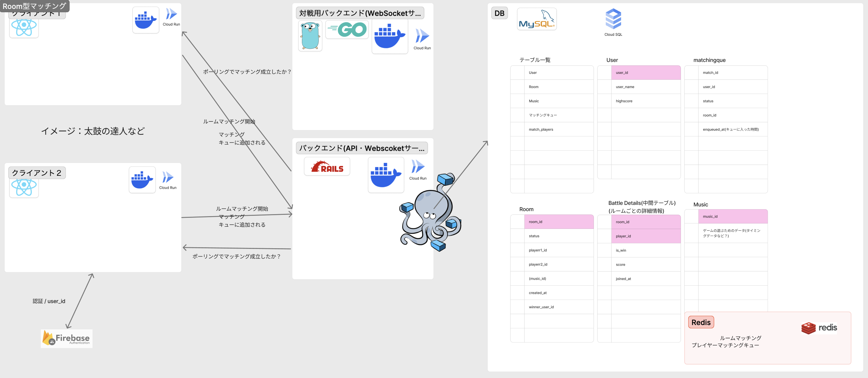
Task: Click the joined_at cell
Action: (x=646, y=279)
